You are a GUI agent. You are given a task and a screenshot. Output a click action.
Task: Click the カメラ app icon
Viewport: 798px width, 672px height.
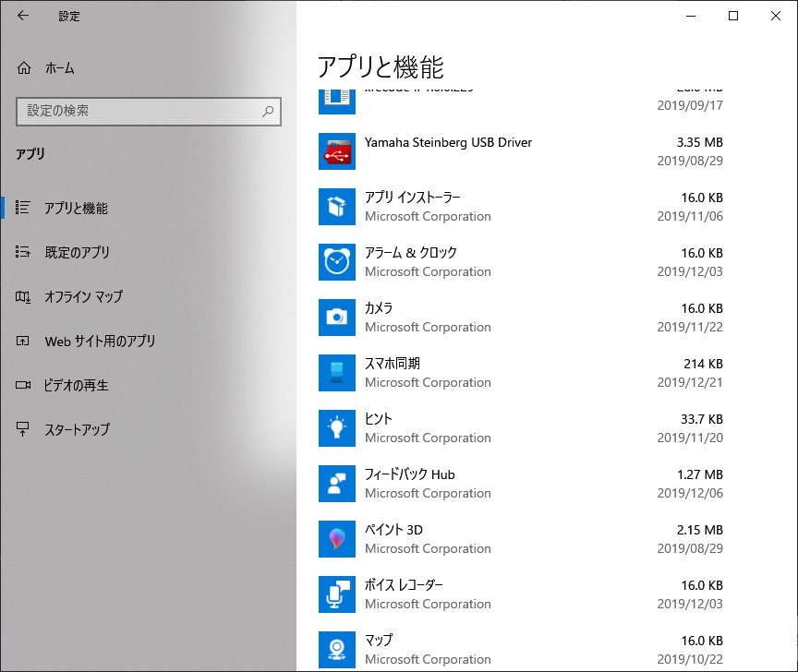click(337, 318)
